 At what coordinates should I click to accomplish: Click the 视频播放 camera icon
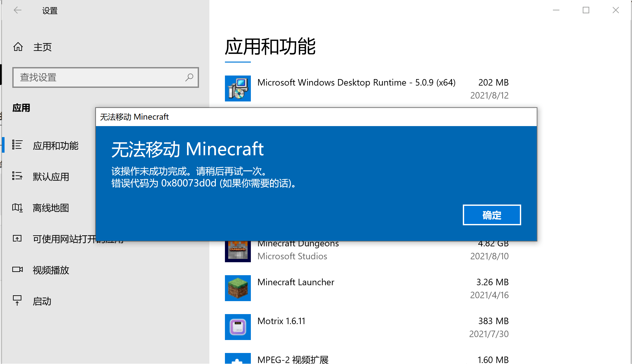[18, 269]
